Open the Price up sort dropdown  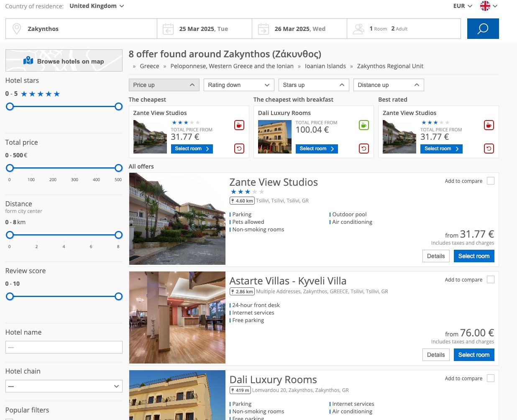164,85
